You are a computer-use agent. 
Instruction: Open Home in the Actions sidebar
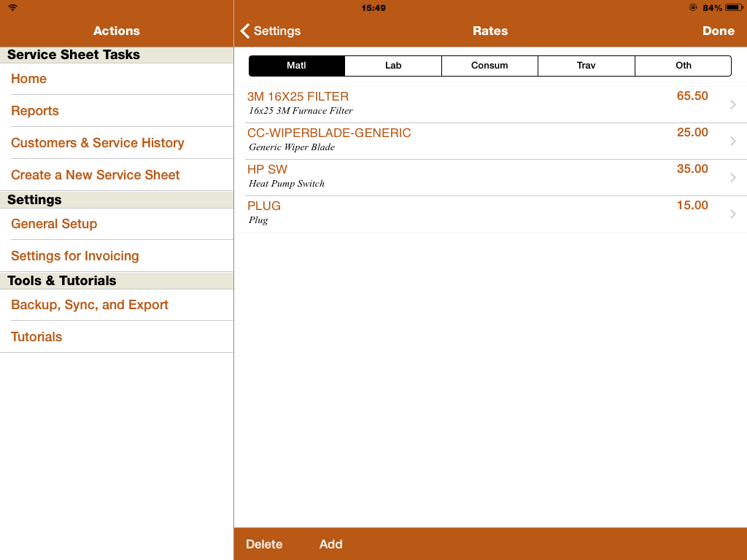tap(29, 79)
